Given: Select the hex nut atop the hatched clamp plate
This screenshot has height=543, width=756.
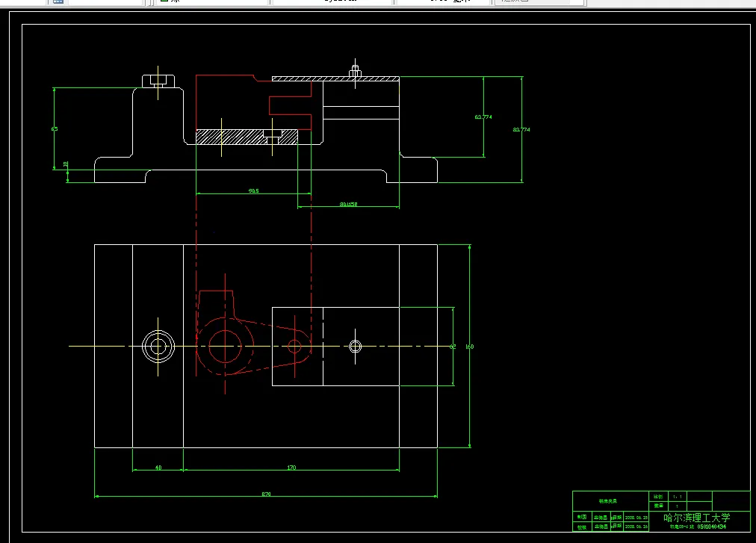Looking at the screenshot, I should pyautogui.click(x=356, y=71).
